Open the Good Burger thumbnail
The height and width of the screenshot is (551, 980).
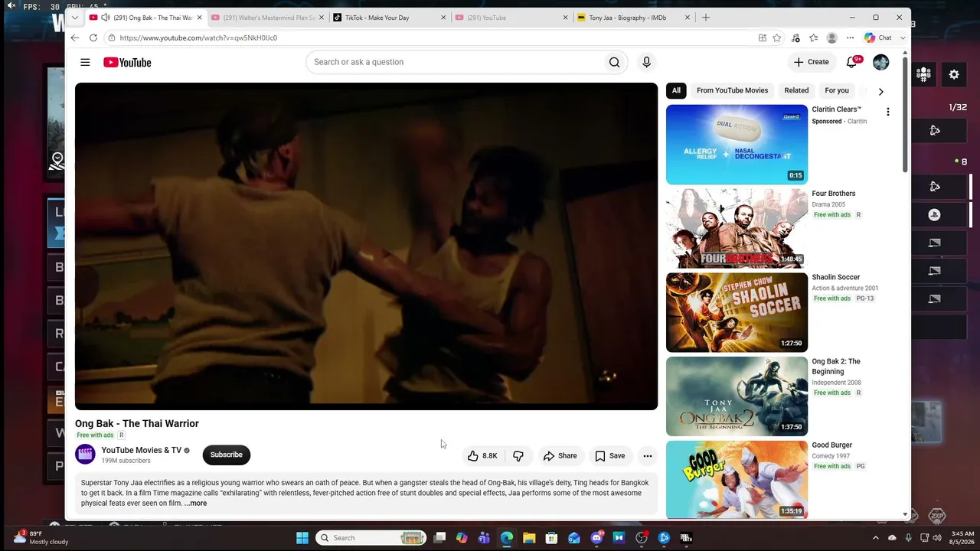click(x=737, y=480)
